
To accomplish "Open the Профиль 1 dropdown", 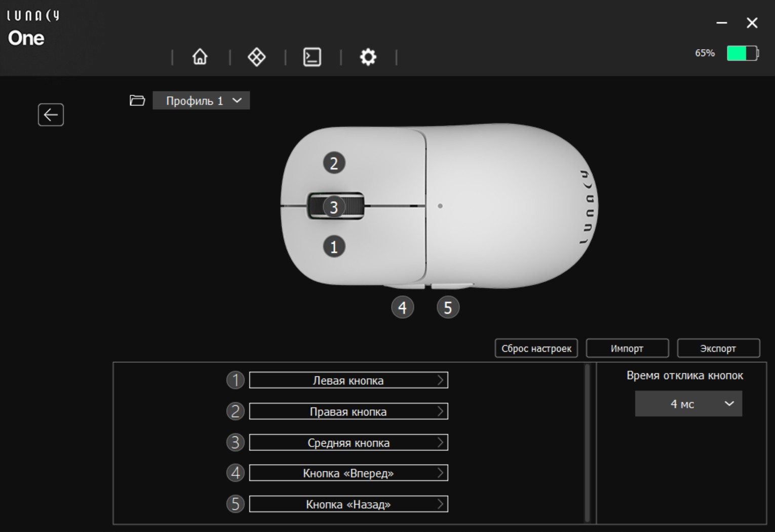I will [x=201, y=100].
